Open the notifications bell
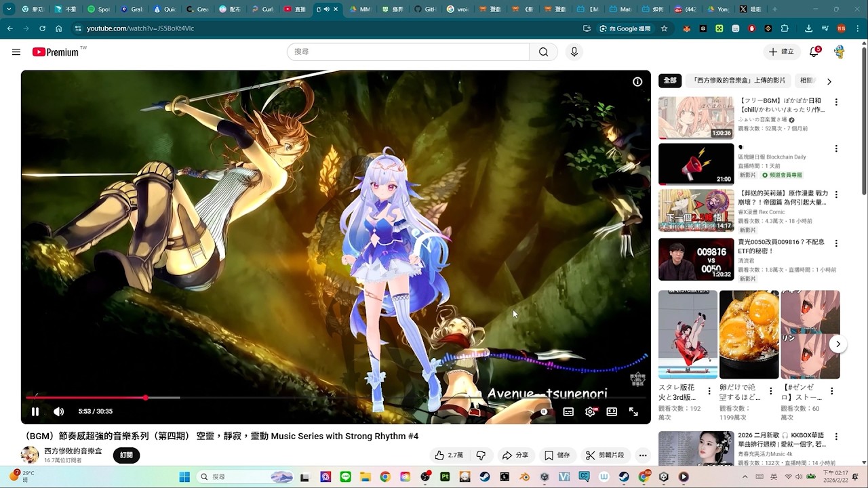 [814, 52]
